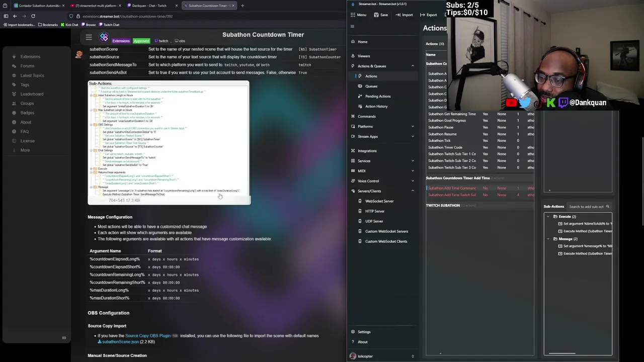Click Search to add sub-action field
Screen dimensions: 644x362
click(589, 207)
